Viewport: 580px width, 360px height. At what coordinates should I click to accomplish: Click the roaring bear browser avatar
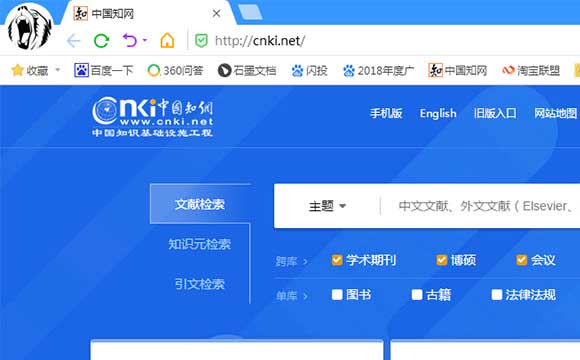click(x=29, y=27)
